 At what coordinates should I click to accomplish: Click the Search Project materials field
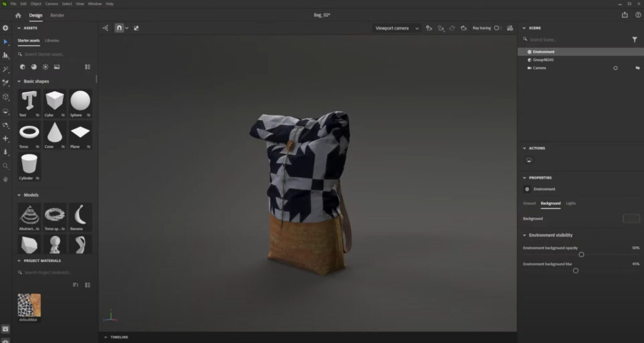click(x=55, y=273)
